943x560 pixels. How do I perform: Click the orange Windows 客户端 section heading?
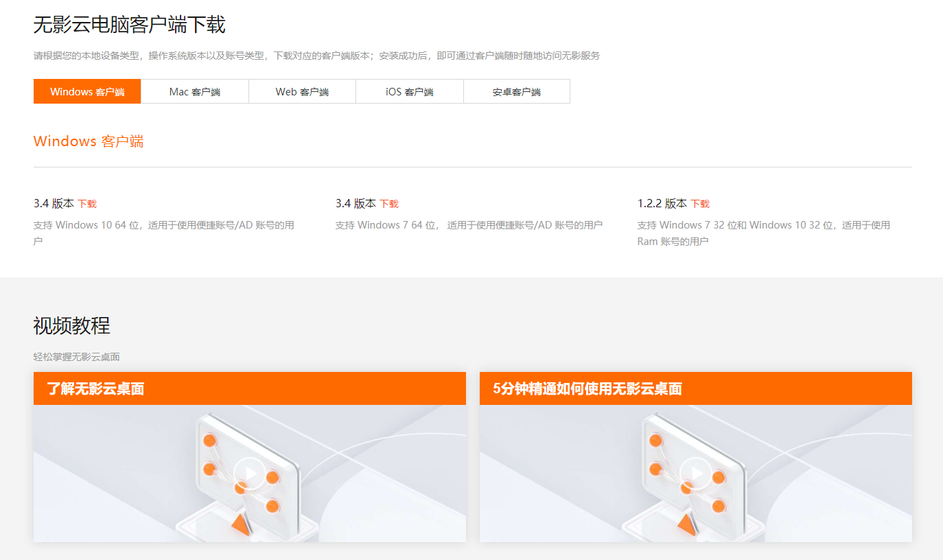coord(89,141)
